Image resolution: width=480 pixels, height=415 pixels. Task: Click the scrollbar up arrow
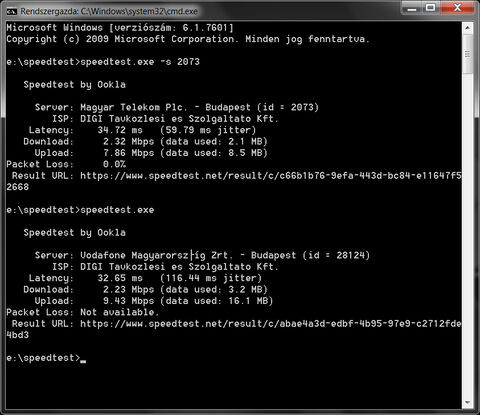pyautogui.click(x=467, y=28)
